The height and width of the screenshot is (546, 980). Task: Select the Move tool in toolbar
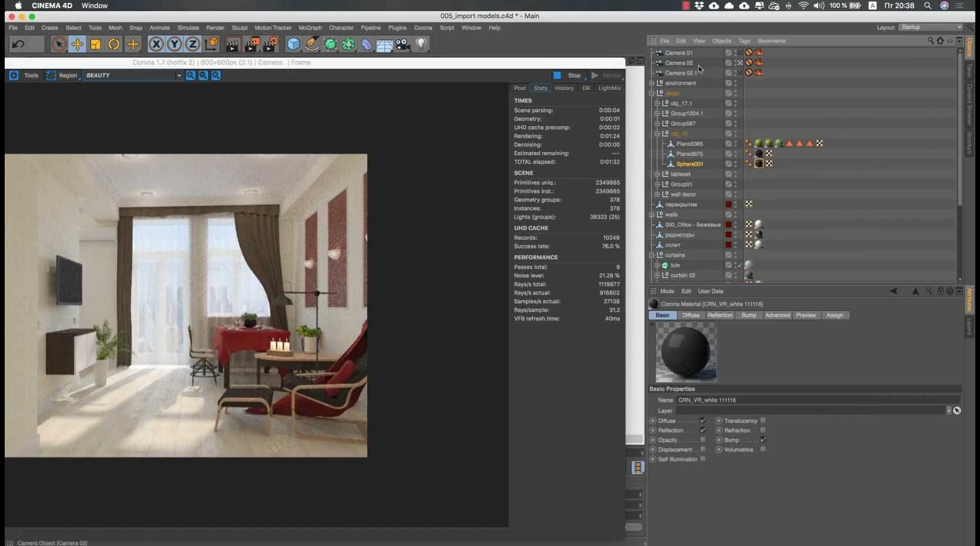click(x=77, y=44)
